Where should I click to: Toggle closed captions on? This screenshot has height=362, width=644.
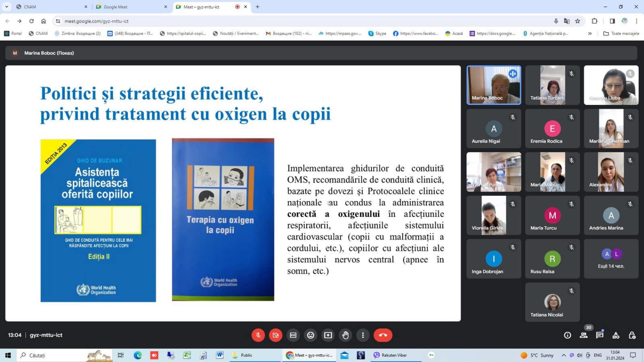(x=293, y=335)
